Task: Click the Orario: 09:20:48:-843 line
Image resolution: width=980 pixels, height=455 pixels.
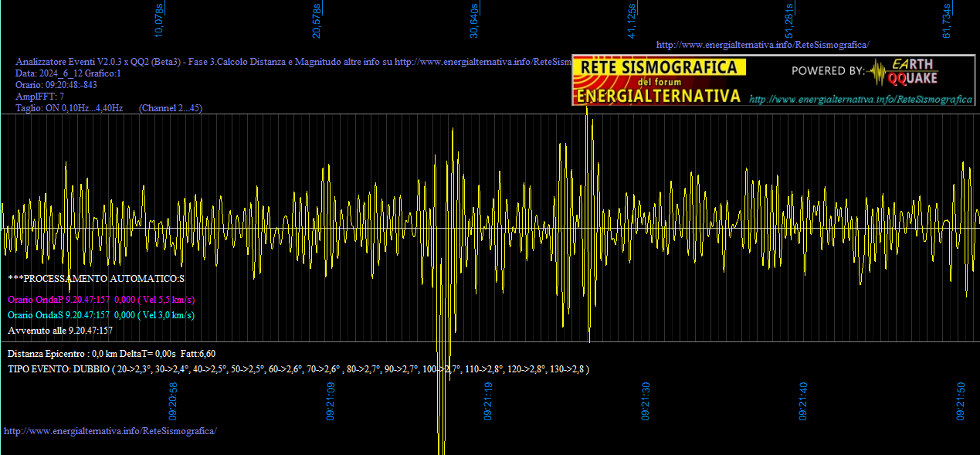Action: click(x=56, y=85)
